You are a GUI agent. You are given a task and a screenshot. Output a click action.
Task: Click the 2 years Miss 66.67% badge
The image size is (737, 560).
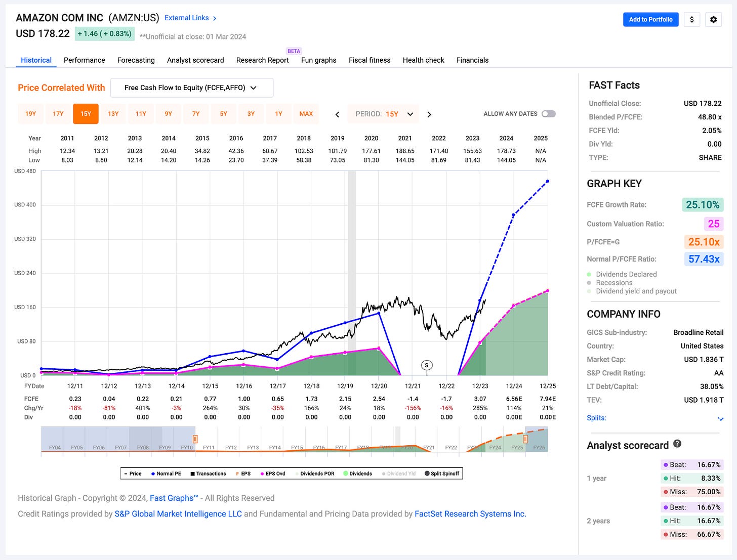coord(692,534)
